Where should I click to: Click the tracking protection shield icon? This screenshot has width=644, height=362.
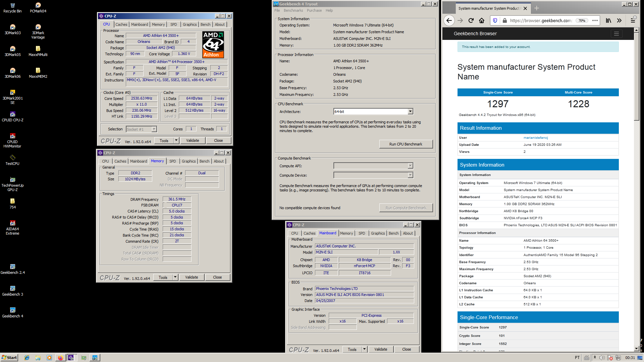coord(495,20)
